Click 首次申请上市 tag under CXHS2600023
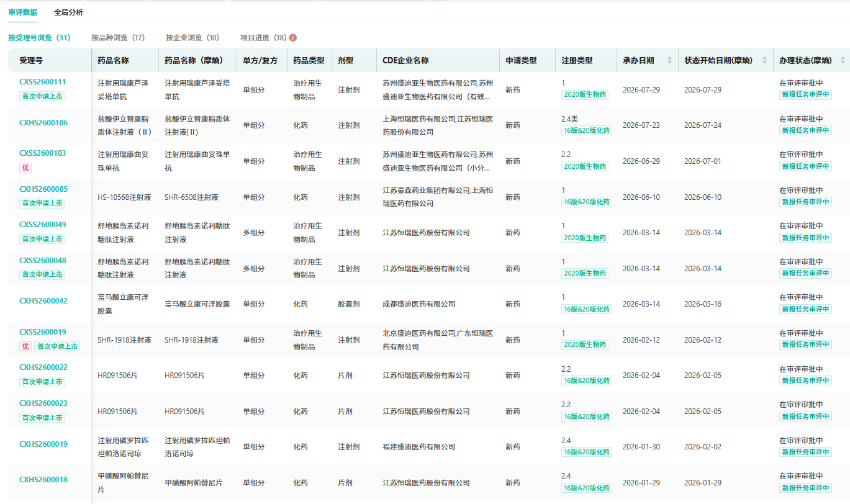Viewport: 850px width, 504px height. point(42,418)
